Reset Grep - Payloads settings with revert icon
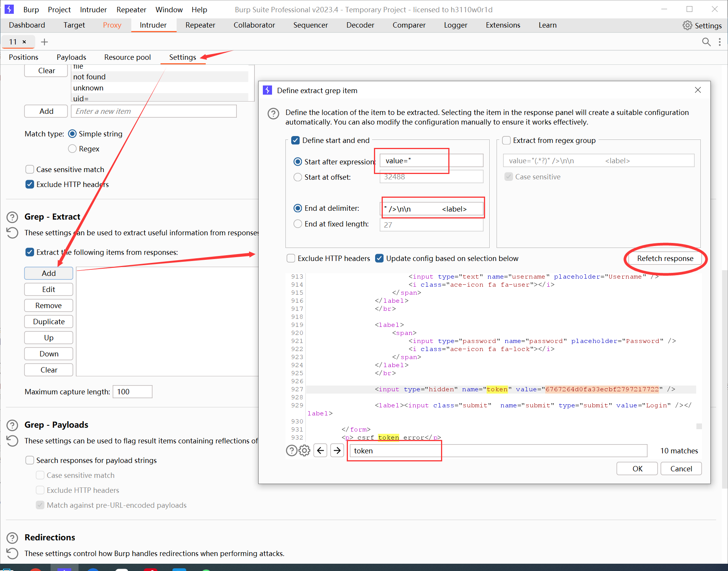Viewport: 728px width, 571px height. click(12, 441)
